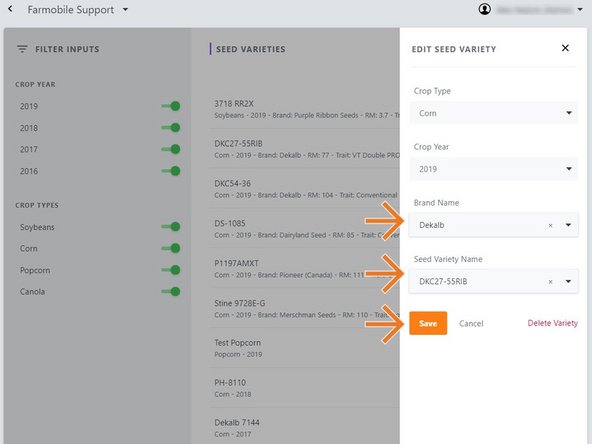Select the PH-8110 seed variety

point(304,388)
